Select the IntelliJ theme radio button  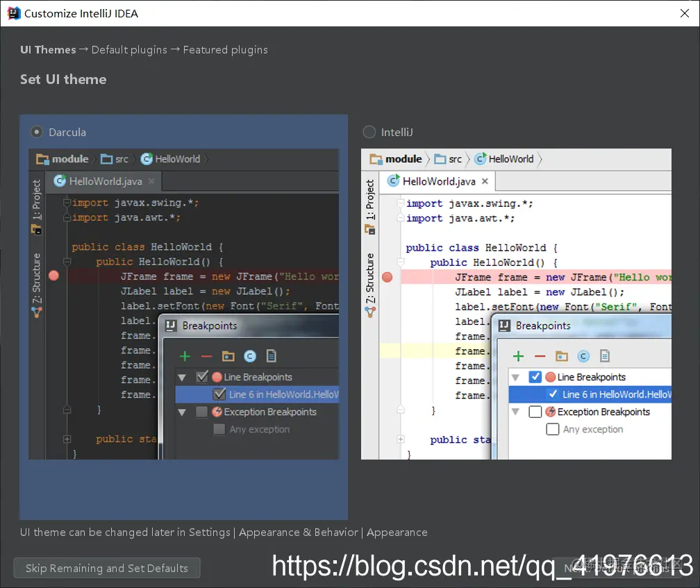coord(369,132)
